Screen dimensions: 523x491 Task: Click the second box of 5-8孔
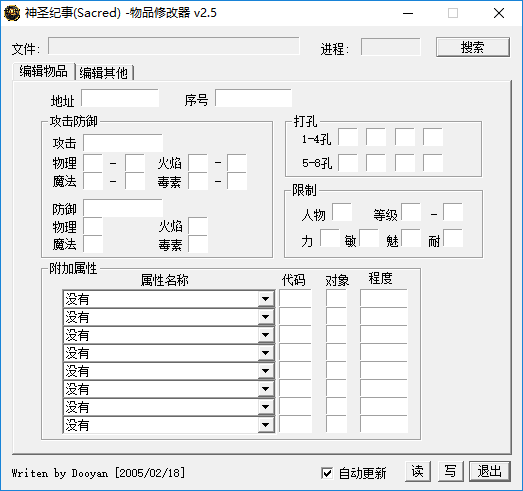coord(376,162)
